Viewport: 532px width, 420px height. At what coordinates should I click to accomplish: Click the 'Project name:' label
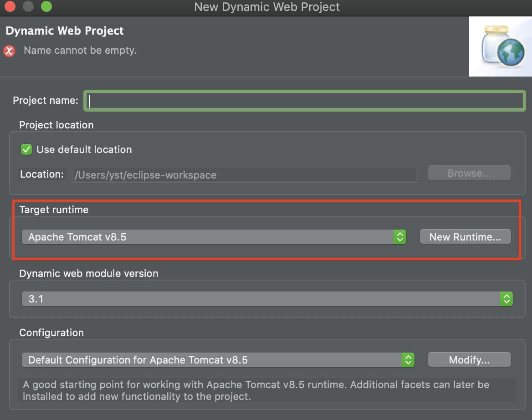tap(46, 100)
